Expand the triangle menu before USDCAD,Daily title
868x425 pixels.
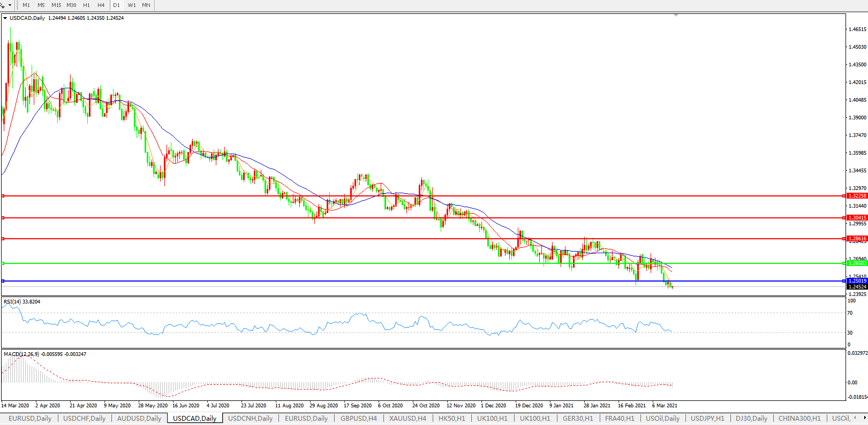[5, 18]
